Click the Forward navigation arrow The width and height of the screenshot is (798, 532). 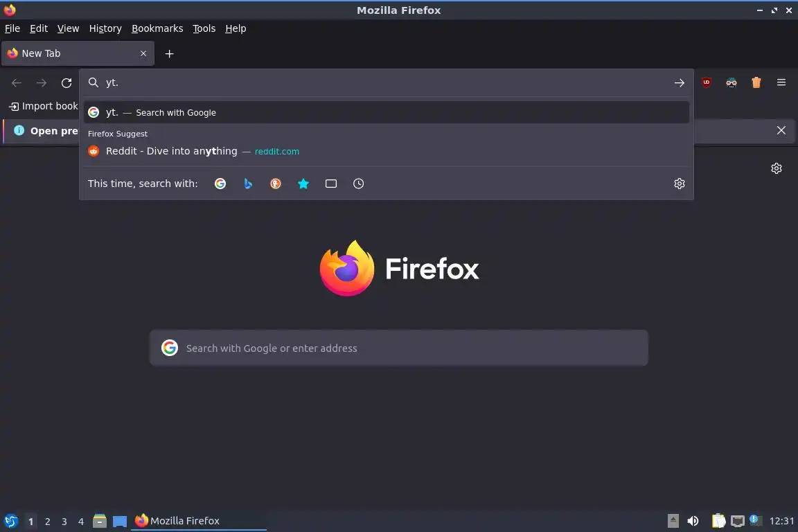point(42,83)
